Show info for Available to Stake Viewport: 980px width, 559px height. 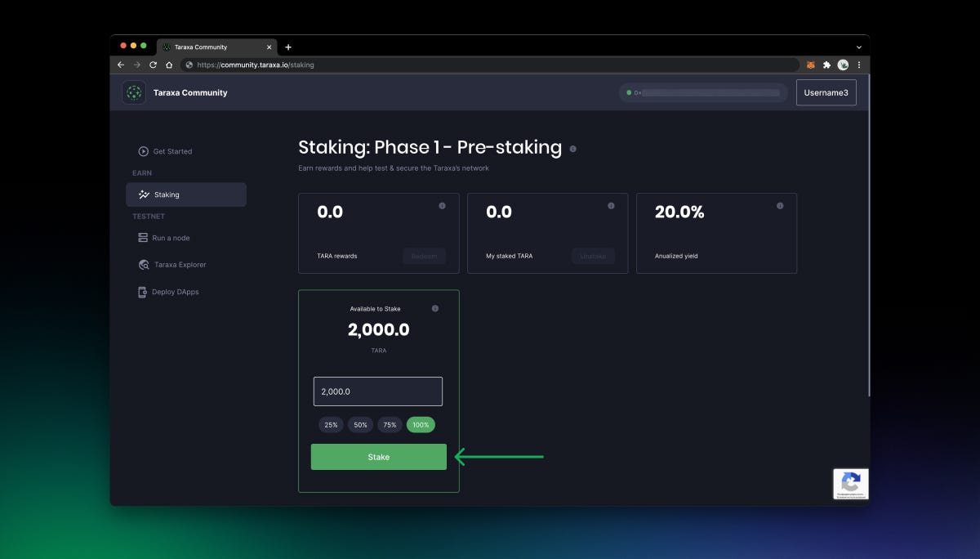point(434,308)
